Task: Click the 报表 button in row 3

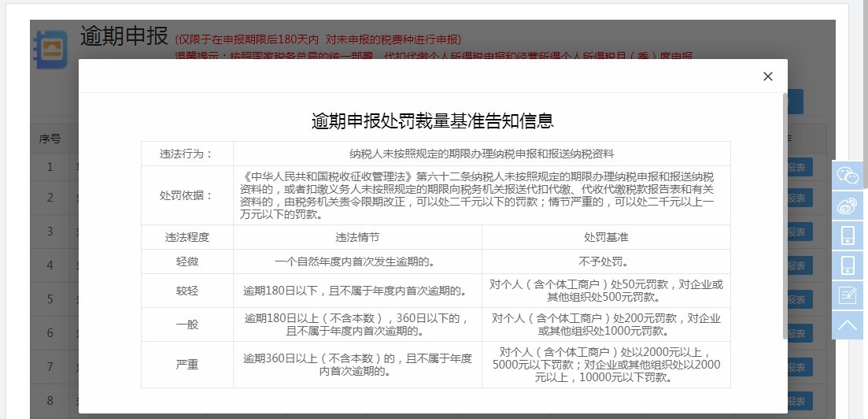Action: [796, 232]
